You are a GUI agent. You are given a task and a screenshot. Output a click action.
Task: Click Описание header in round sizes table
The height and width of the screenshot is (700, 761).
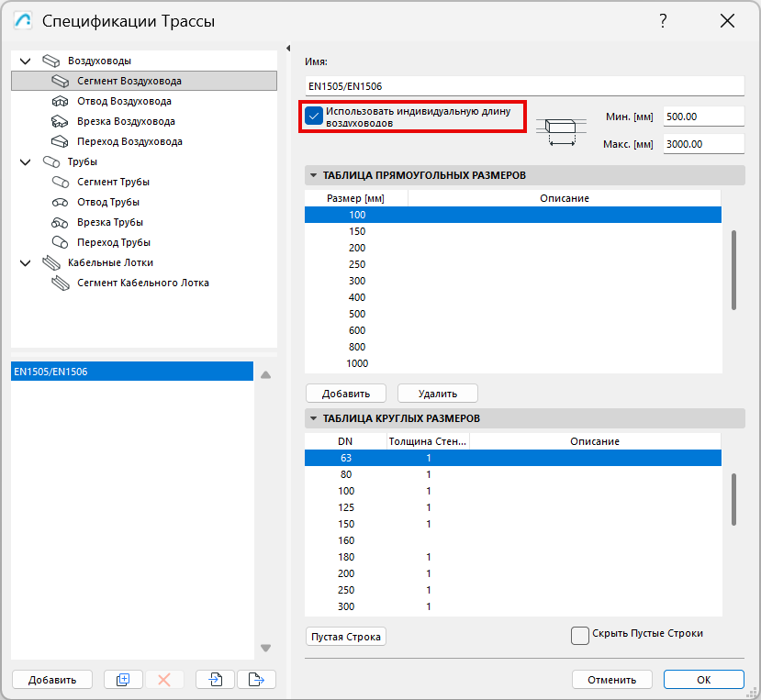595,441
